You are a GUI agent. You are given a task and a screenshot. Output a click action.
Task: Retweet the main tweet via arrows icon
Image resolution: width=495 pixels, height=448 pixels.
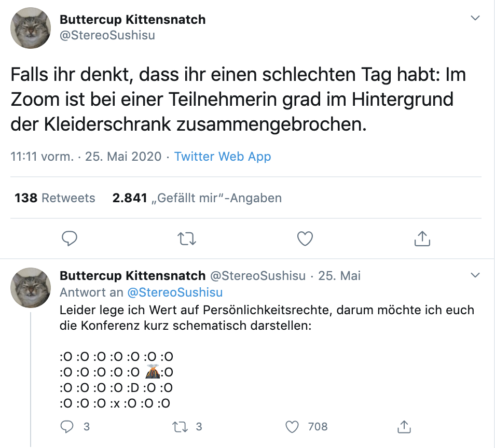[187, 239]
